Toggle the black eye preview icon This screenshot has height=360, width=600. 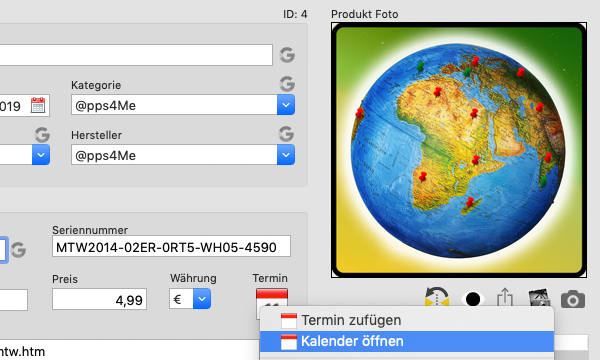473,299
